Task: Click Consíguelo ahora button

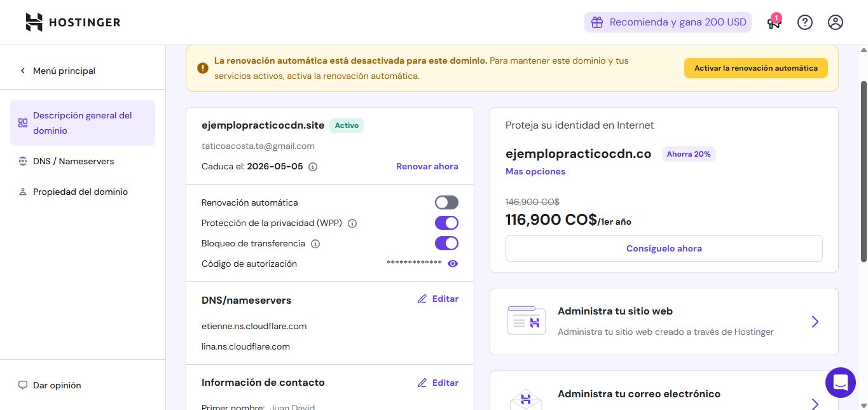Action: pyautogui.click(x=664, y=248)
